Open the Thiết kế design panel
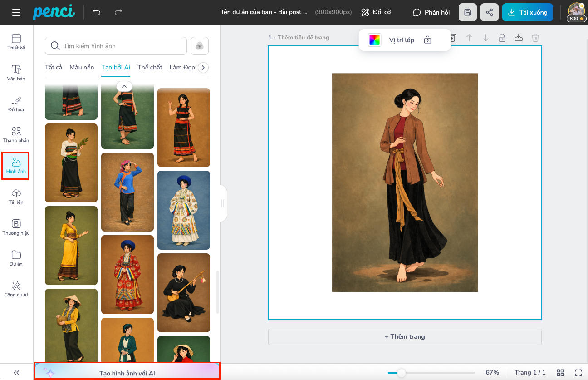Viewport: 588px width, 380px height. (x=16, y=42)
